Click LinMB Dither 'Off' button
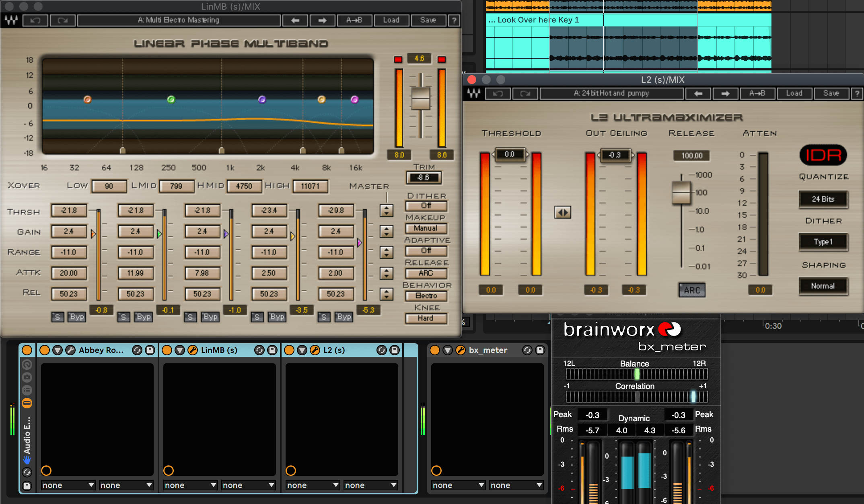This screenshot has width=864, height=504. click(x=426, y=206)
